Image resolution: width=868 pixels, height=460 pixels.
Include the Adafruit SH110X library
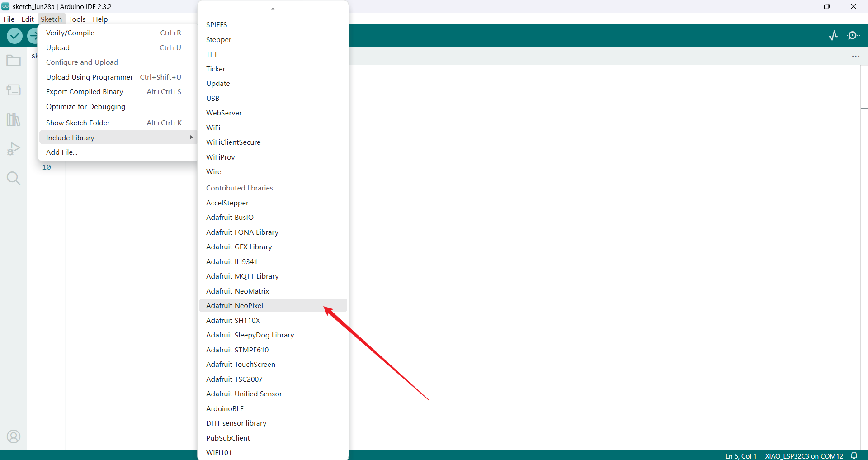point(273,321)
